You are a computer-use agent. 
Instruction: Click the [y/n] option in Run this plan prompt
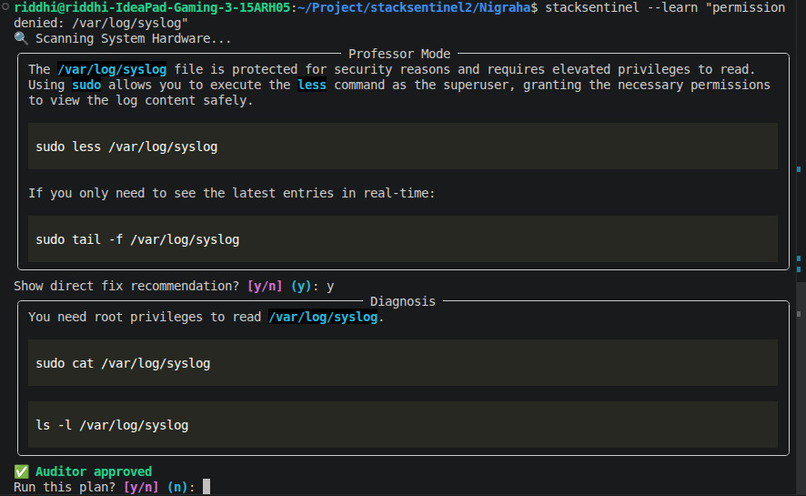141,487
